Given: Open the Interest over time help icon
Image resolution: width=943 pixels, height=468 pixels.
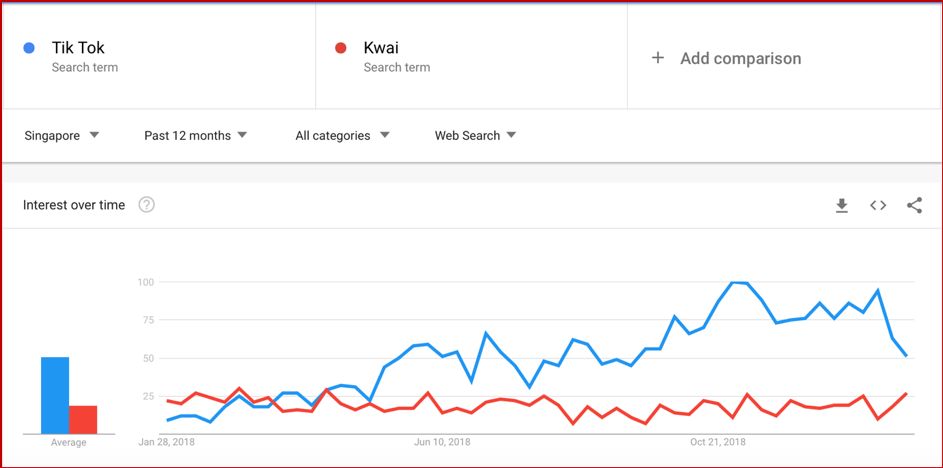Looking at the screenshot, I should click(x=146, y=205).
